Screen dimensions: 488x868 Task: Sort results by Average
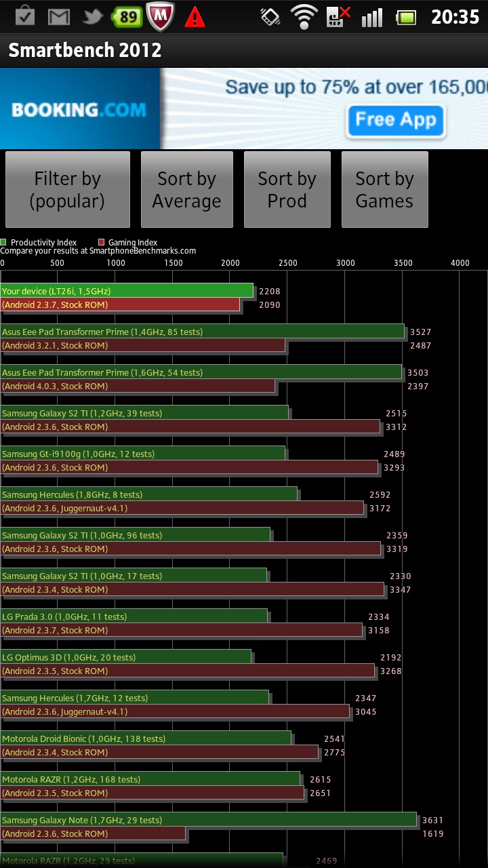coord(187,189)
